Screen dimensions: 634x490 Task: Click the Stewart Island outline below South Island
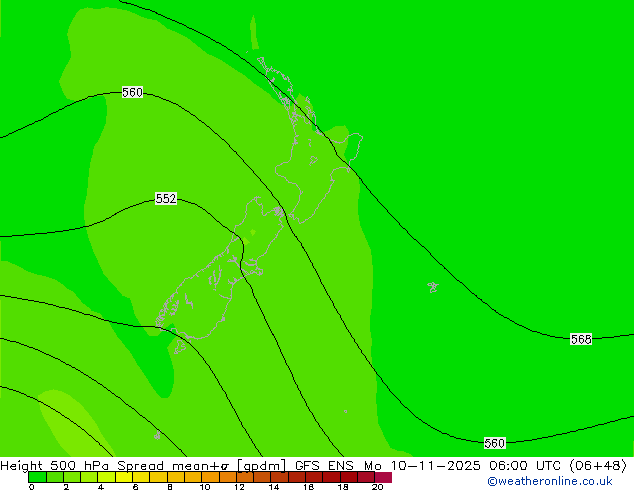(180, 346)
